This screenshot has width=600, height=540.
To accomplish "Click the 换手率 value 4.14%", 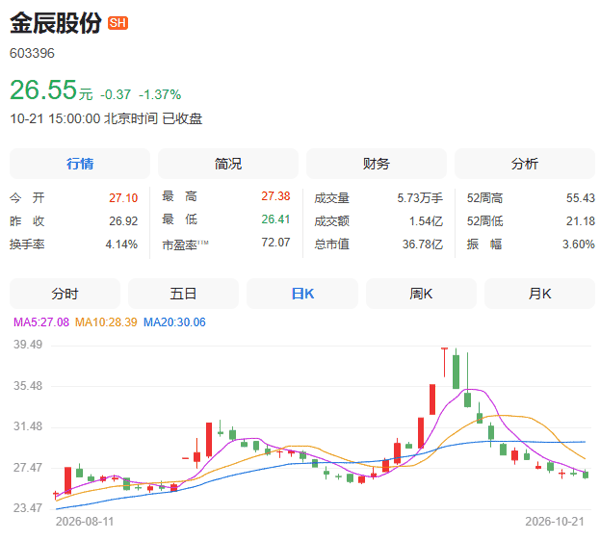I will pos(122,244).
